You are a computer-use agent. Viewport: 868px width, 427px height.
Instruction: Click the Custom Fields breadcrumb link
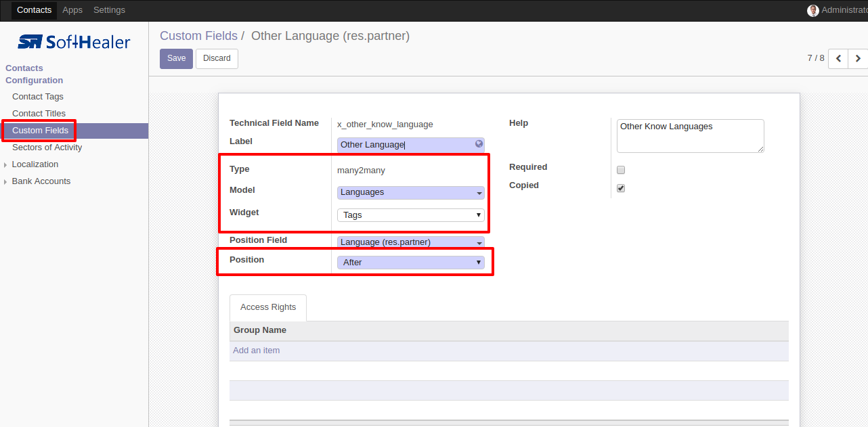pyautogui.click(x=198, y=36)
